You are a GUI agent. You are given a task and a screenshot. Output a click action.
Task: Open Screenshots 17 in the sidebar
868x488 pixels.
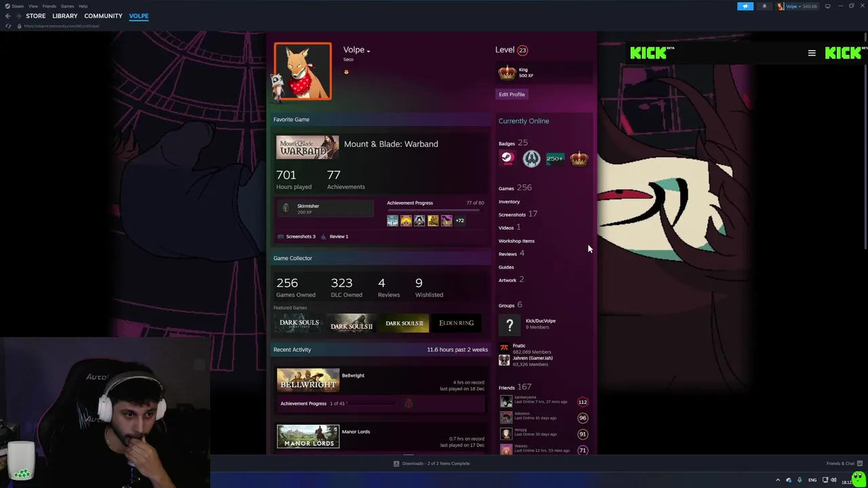point(518,214)
